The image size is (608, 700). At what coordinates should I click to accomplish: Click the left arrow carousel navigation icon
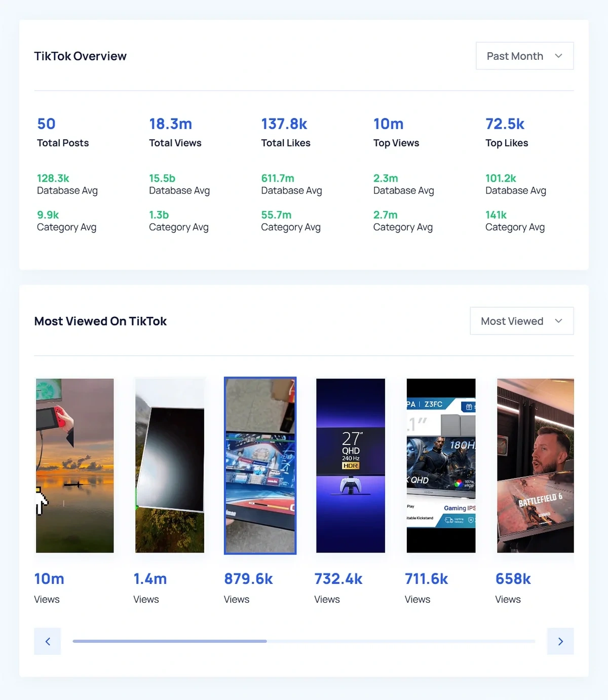pyautogui.click(x=47, y=641)
